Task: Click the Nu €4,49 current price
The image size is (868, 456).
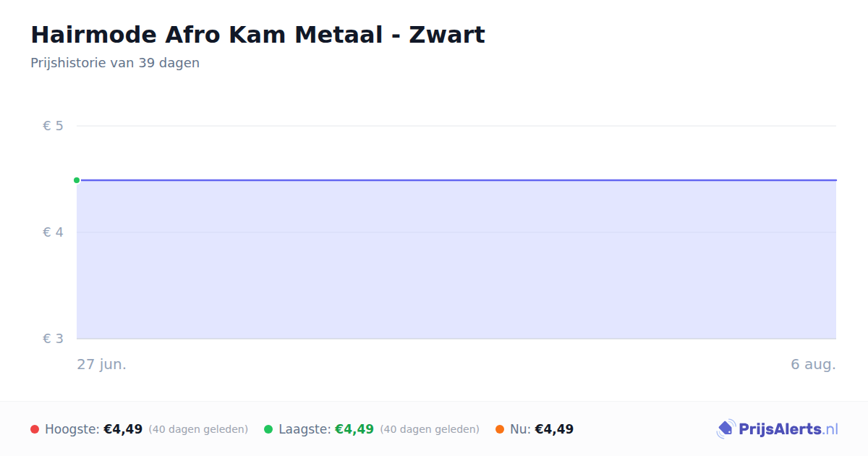Action: point(554,429)
